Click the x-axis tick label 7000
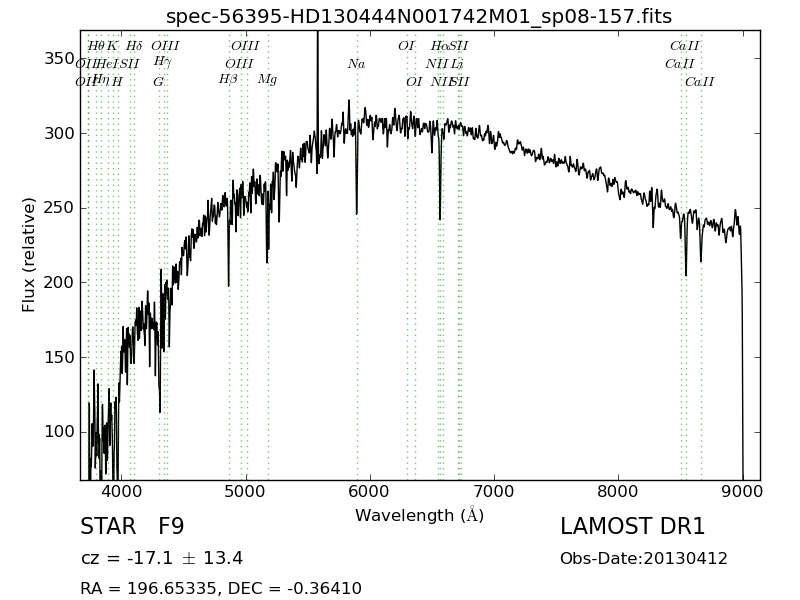 pos(494,491)
